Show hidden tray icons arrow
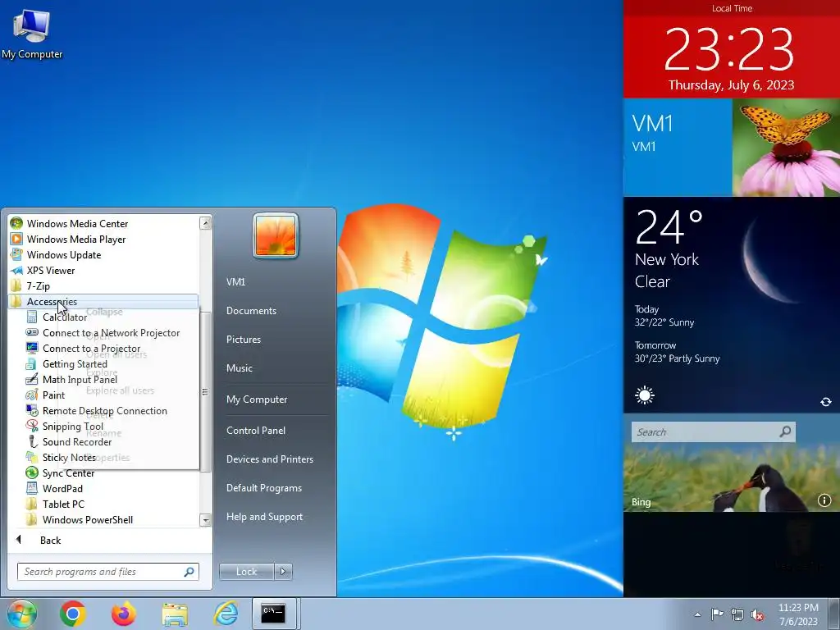Image resolution: width=840 pixels, height=630 pixels. click(697, 614)
